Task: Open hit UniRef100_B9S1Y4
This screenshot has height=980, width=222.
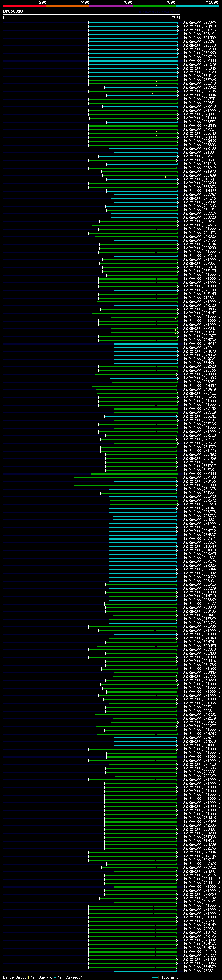Action: click(199, 34)
